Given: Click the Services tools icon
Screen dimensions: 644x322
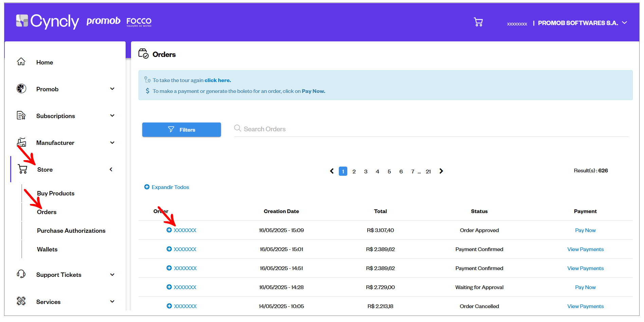Looking at the screenshot, I should 21,301.
